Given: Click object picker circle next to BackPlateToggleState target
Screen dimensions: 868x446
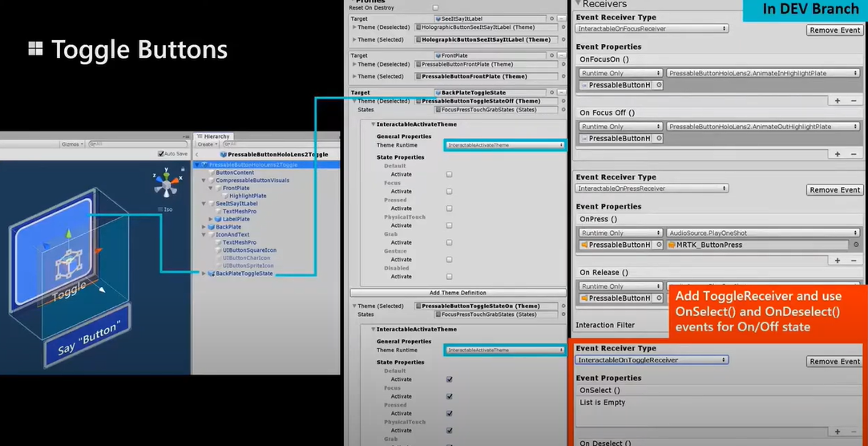Looking at the screenshot, I should (552, 92).
